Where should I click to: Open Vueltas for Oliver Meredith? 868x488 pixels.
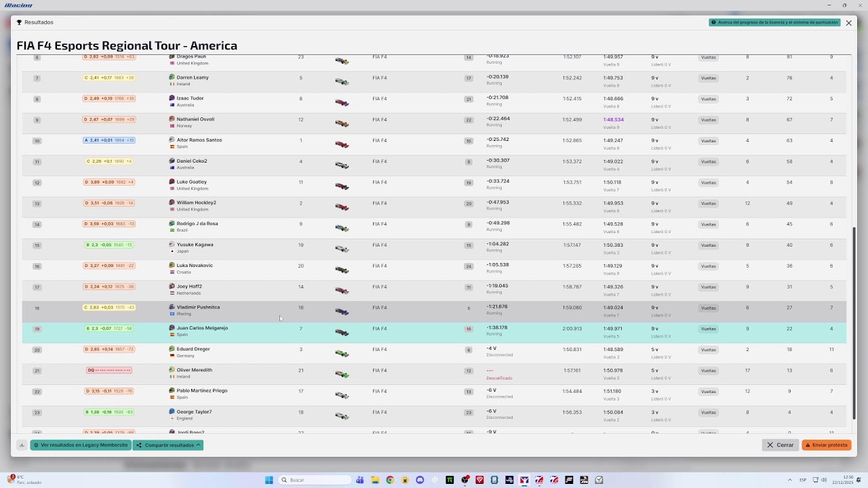pos(709,371)
